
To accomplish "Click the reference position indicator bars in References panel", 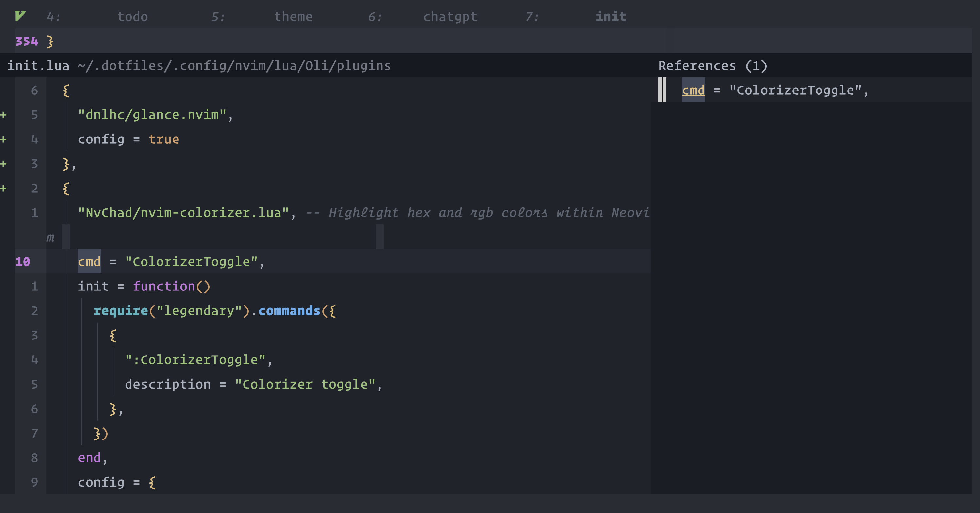I will click(662, 91).
